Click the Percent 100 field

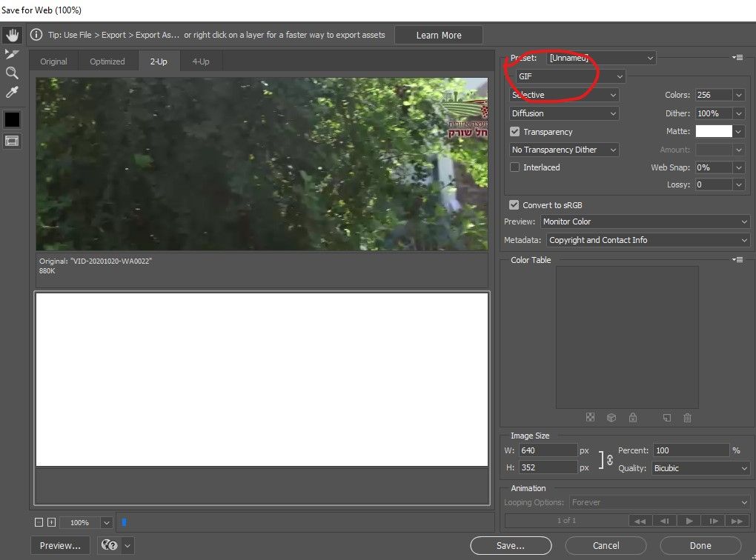691,450
